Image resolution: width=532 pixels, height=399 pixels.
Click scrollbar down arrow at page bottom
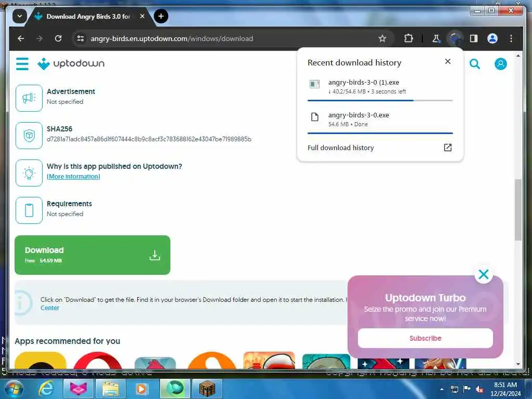tap(518, 364)
